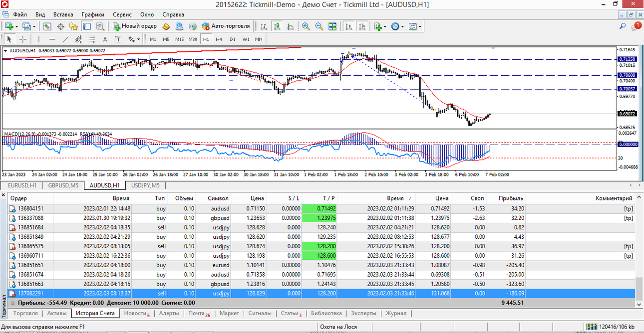Click the Новый ордер button
Viewport: 644px width, 333px height.
click(x=135, y=26)
